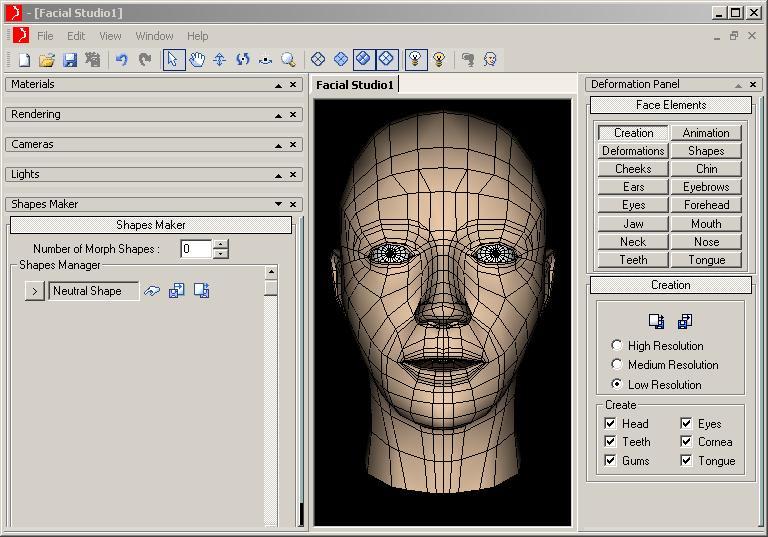Click the Mouth button
This screenshot has height=537, width=768.
[x=706, y=224]
